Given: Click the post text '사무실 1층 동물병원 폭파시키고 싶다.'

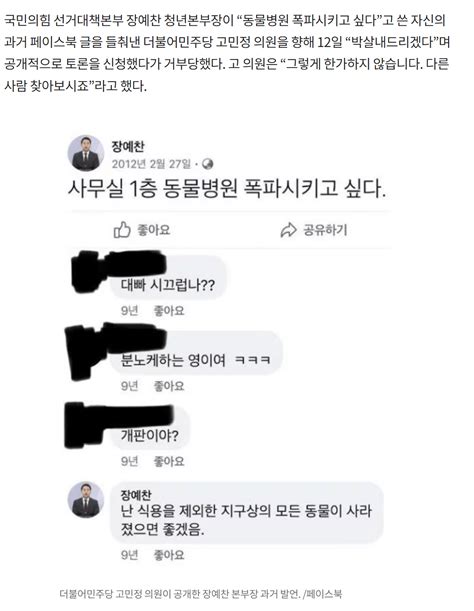Looking at the screenshot, I should (227, 189).
